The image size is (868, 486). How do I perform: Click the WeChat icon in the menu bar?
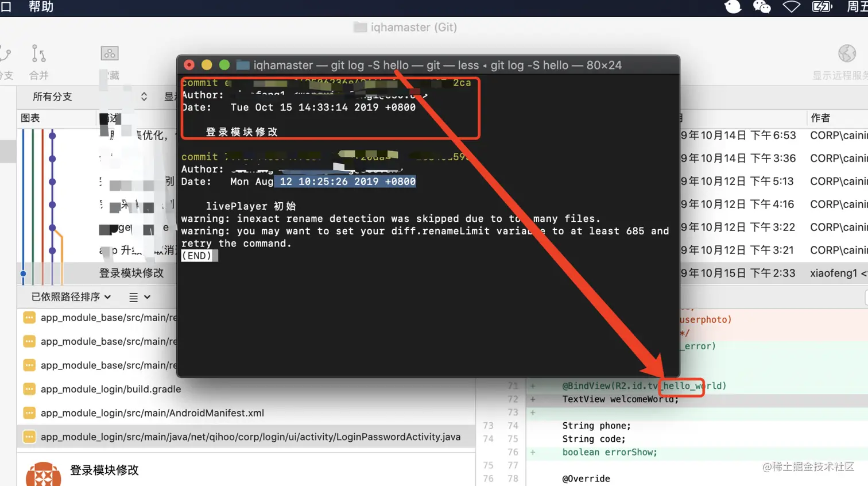click(x=762, y=7)
